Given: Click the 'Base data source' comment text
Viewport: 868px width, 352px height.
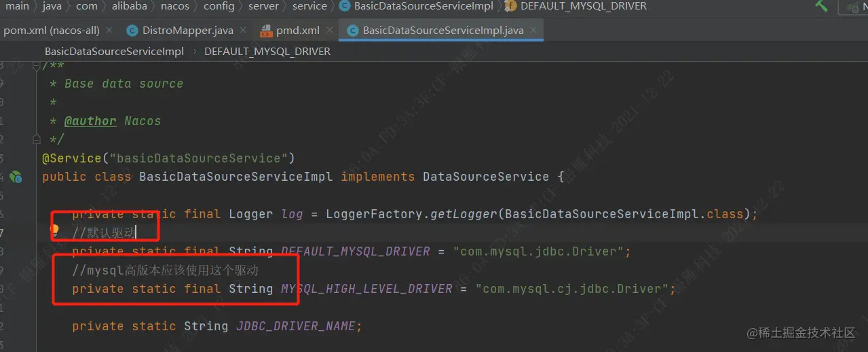Looking at the screenshot, I should pos(124,84).
